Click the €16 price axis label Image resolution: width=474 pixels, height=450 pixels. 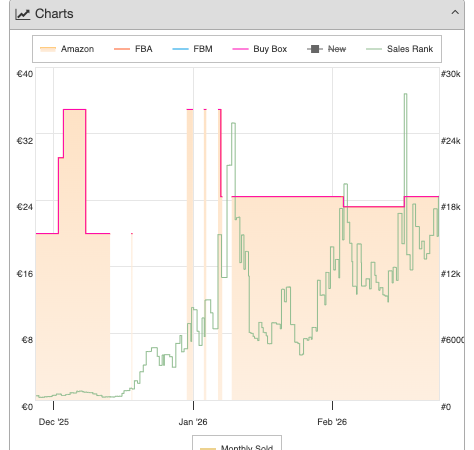coord(25,274)
